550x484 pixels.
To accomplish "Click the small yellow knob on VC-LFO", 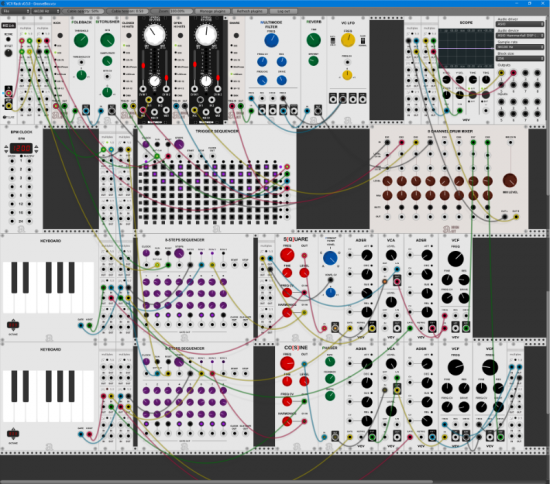I will click(347, 75).
